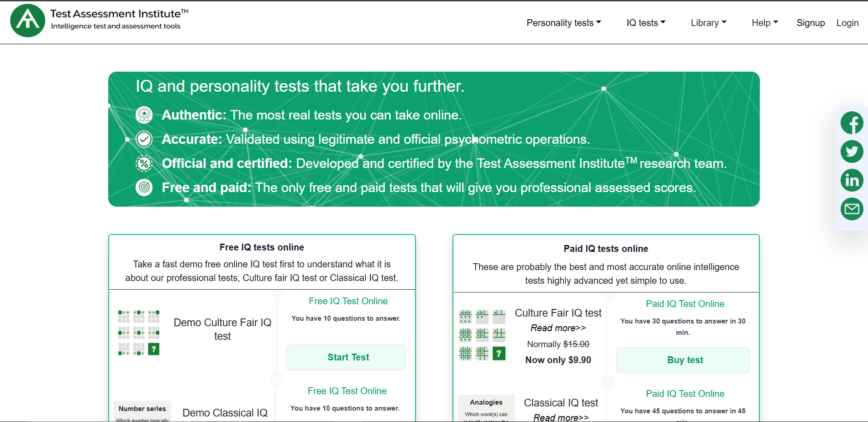Go to the Signup page
868x422 pixels.
[x=810, y=23]
